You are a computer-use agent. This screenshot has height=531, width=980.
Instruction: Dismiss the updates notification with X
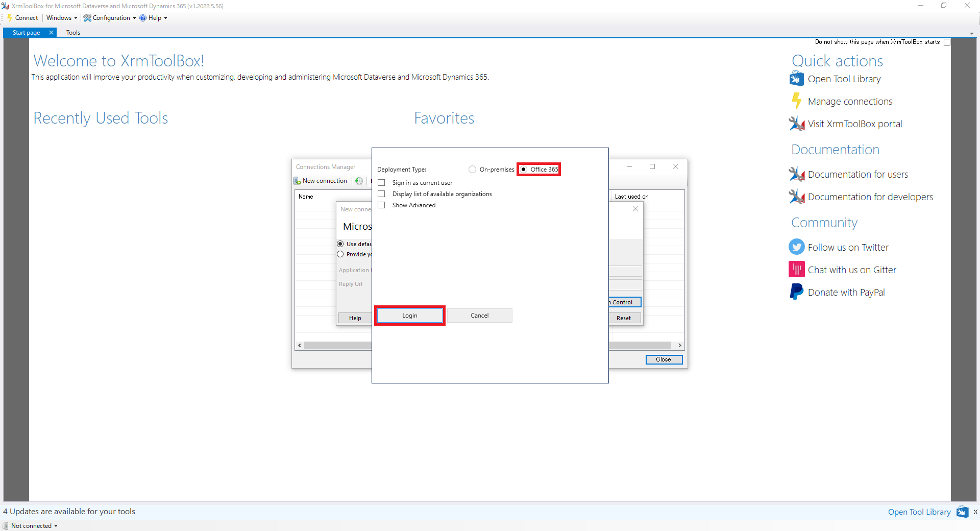click(x=975, y=512)
